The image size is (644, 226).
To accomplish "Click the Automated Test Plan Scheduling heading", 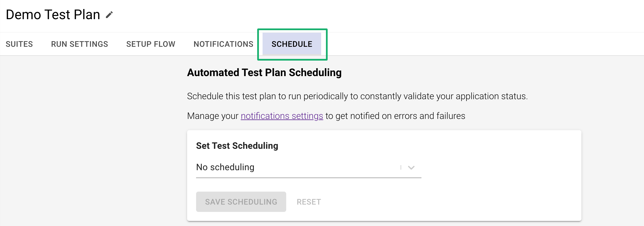I will tap(264, 73).
